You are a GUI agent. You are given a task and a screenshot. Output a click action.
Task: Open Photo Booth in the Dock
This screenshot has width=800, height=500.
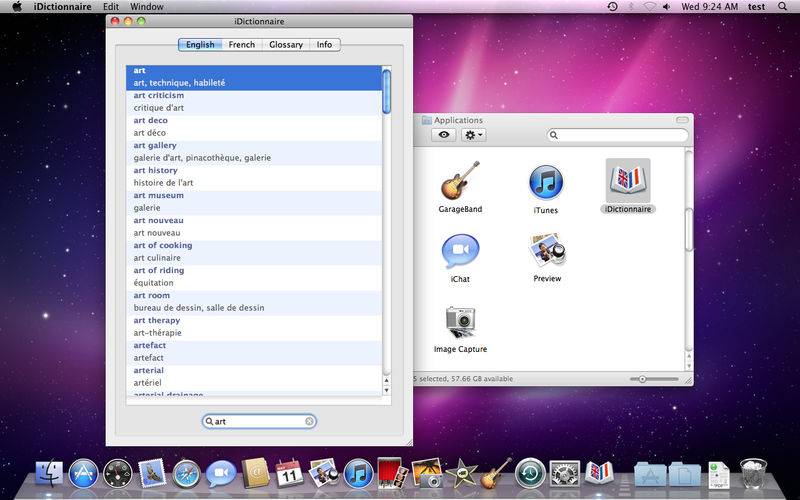click(392, 473)
